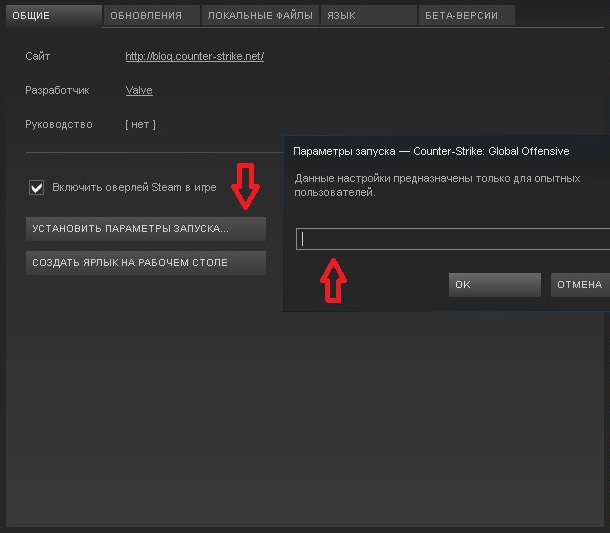The height and width of the screenshot is (533, 610).
Task: Switch to the ОБЩИЕ tab
Action: pyautogui.click(x=54, y=16)
